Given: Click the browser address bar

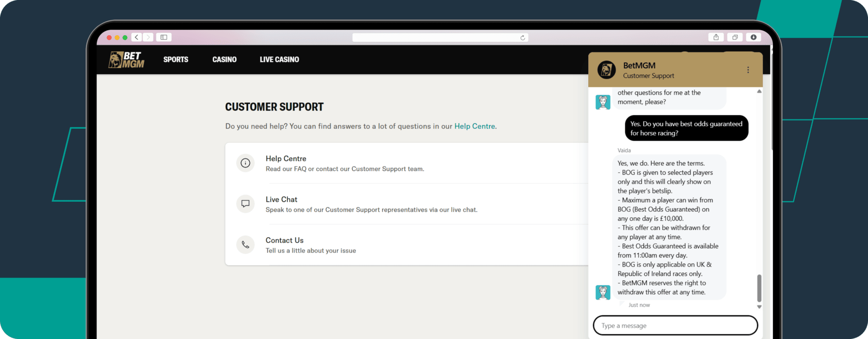Looking at the screenshot, I should click(440, 38).
